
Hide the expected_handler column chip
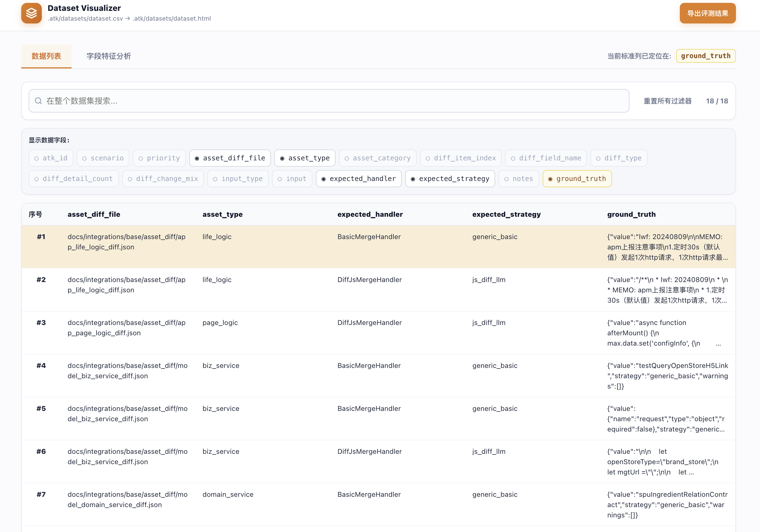(x=359, y=178)
